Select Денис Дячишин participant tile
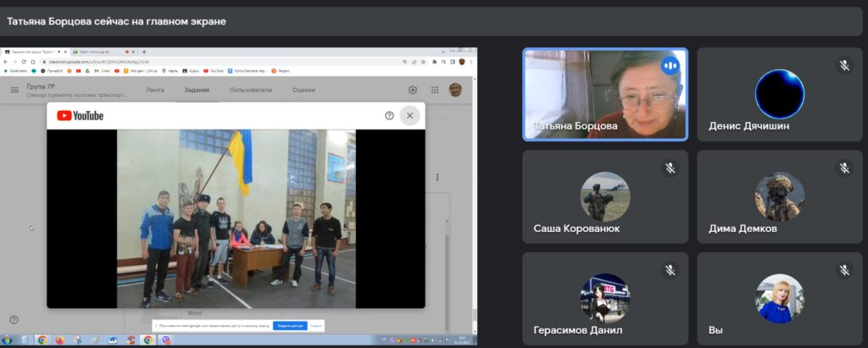Screen dimensions: 868x348 click(780, 94)
